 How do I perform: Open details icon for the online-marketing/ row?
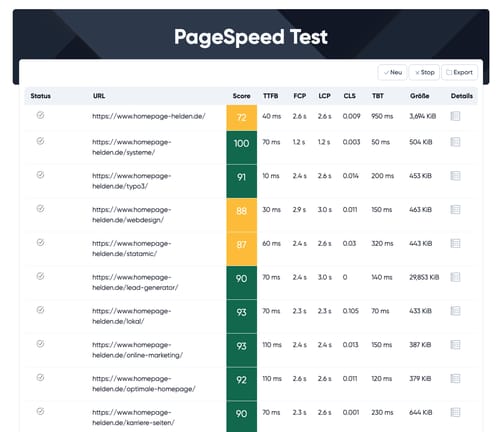click(455, 345)
